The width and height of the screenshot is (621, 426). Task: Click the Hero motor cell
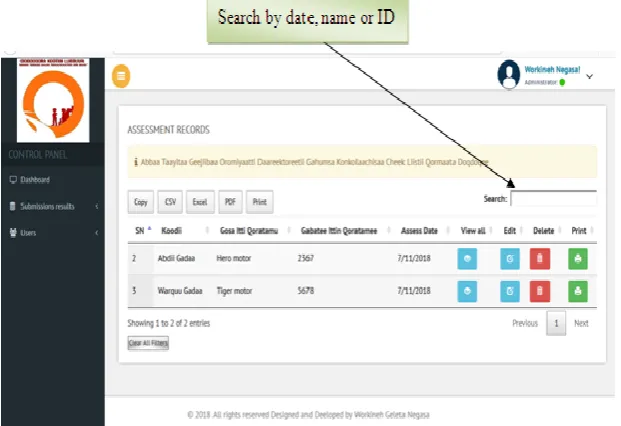pos(234,258)
